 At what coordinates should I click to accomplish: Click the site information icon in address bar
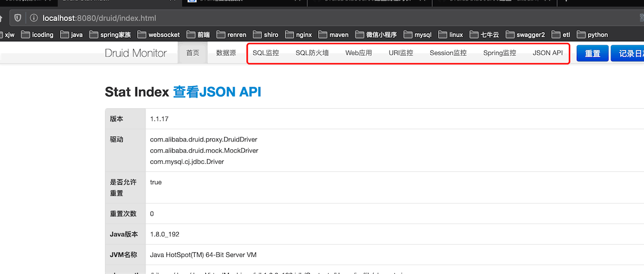pyautogui.click(x=34, y=18)
